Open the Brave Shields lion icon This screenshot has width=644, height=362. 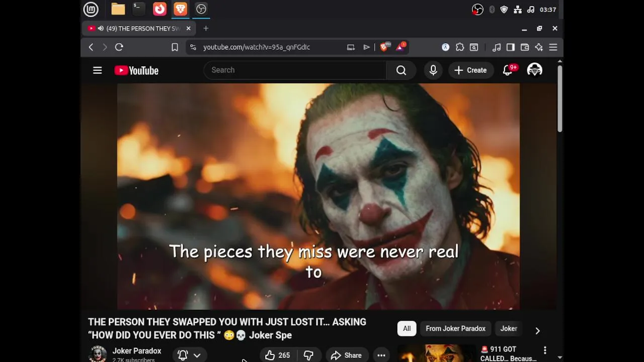coord(385,47)
